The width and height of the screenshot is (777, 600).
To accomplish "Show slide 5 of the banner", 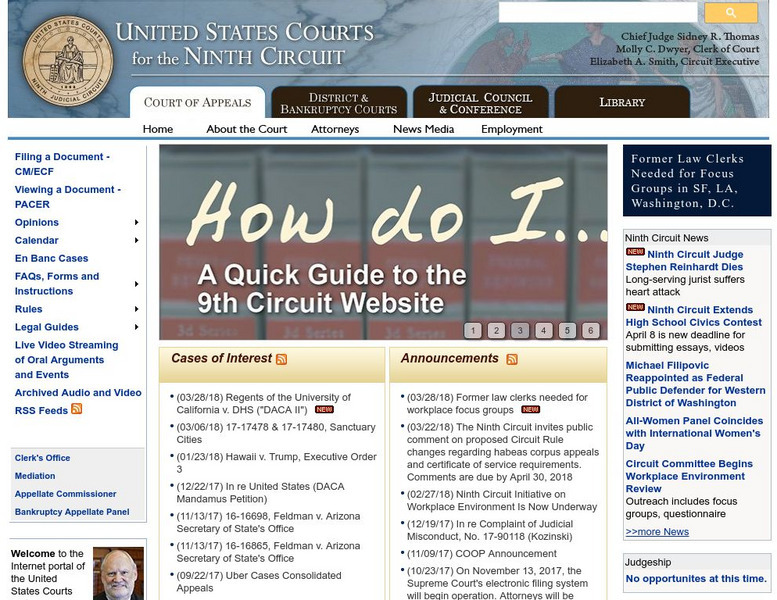I will (x=567, y=330).
